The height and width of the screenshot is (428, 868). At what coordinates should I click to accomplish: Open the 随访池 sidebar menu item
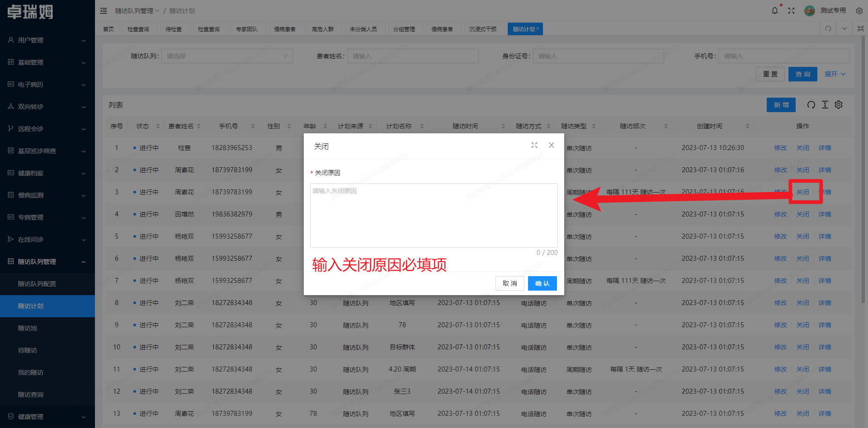click(27, 328)
